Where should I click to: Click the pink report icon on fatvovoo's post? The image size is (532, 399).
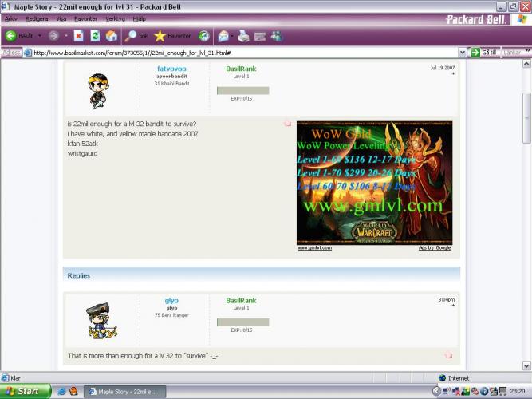(x=288, y=124)
